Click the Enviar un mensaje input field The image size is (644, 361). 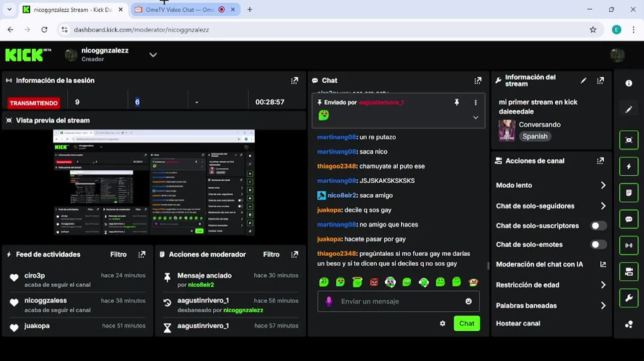pos(399,301)
